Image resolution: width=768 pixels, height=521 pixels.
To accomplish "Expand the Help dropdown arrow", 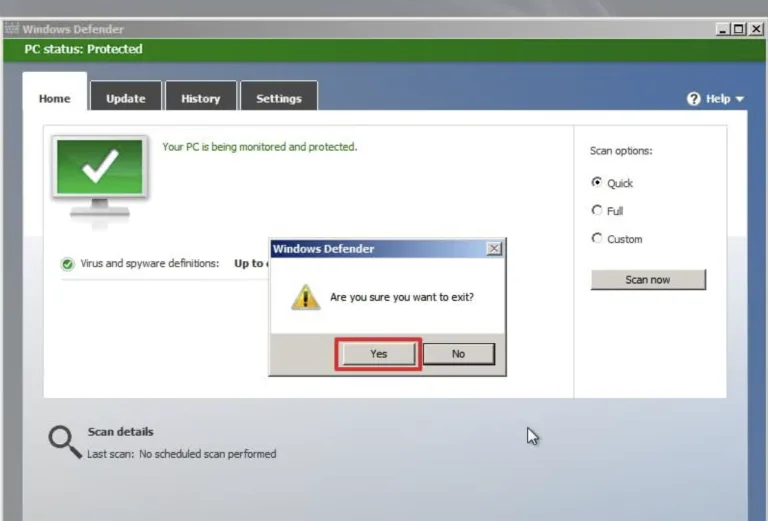I will (x=740, y=99).
